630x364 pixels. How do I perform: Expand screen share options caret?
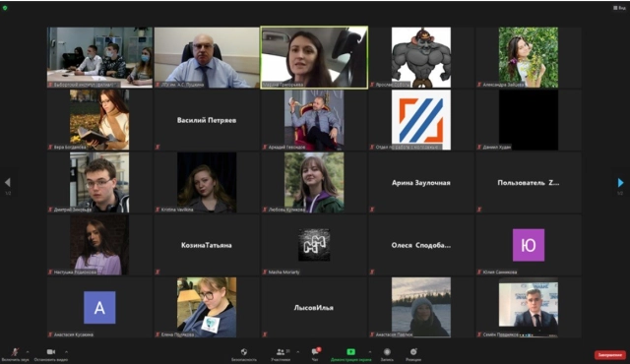coord(370,351)
